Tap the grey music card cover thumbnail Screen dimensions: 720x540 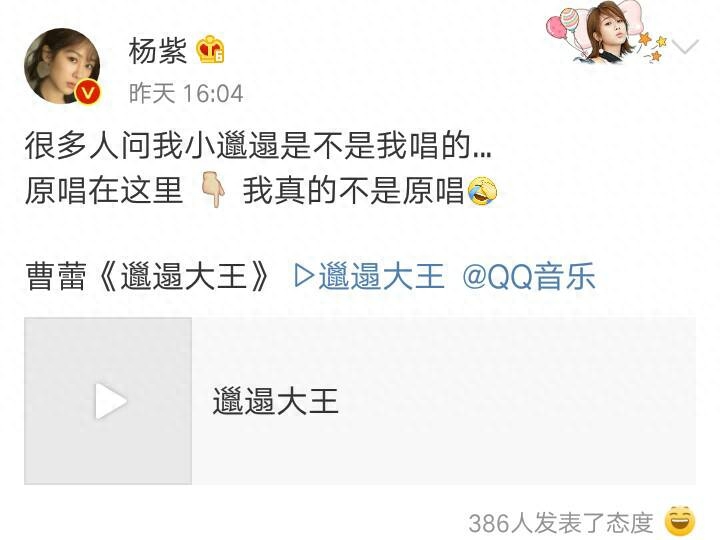[x=108, y=401]
